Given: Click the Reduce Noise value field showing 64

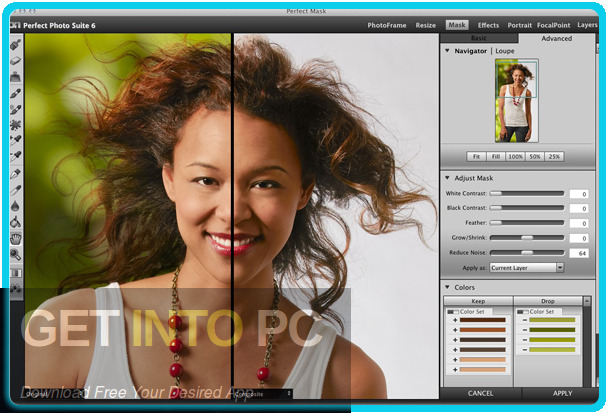Looking at the screenshot, I should 579,253.
